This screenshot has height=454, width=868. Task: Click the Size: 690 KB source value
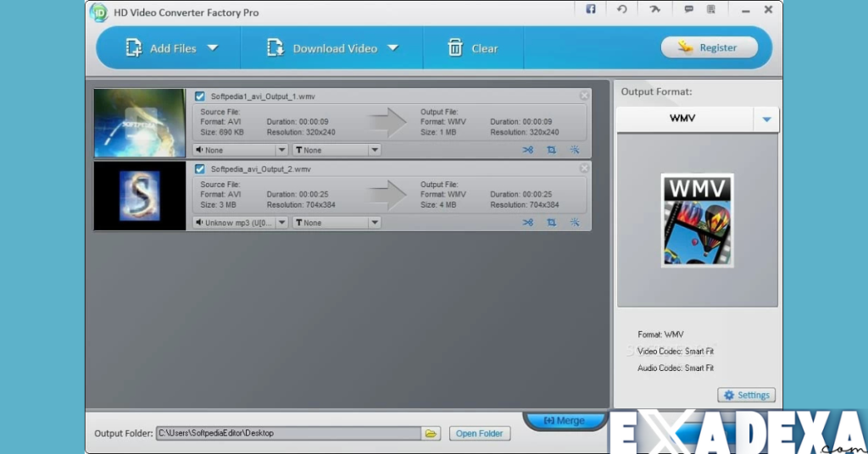pos(222,132)
